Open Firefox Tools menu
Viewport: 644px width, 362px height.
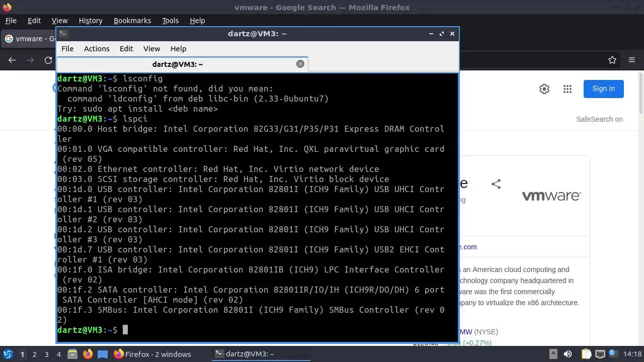[x=170, y=21]
